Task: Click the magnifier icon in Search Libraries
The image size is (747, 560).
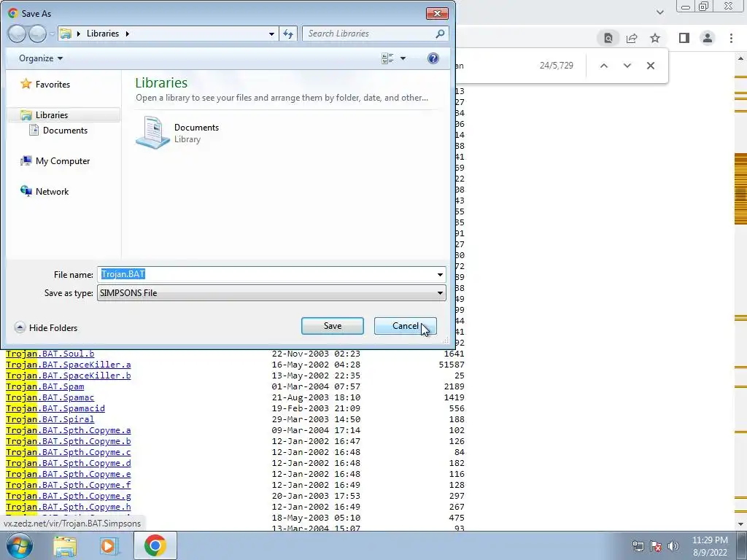Action: point(440,34)
